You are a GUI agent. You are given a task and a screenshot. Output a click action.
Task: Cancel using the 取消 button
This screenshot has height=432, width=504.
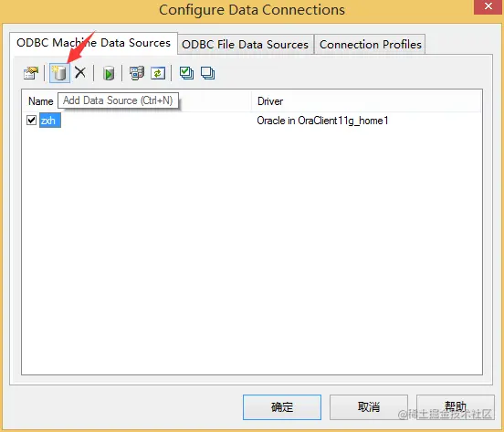pos(369,407)
